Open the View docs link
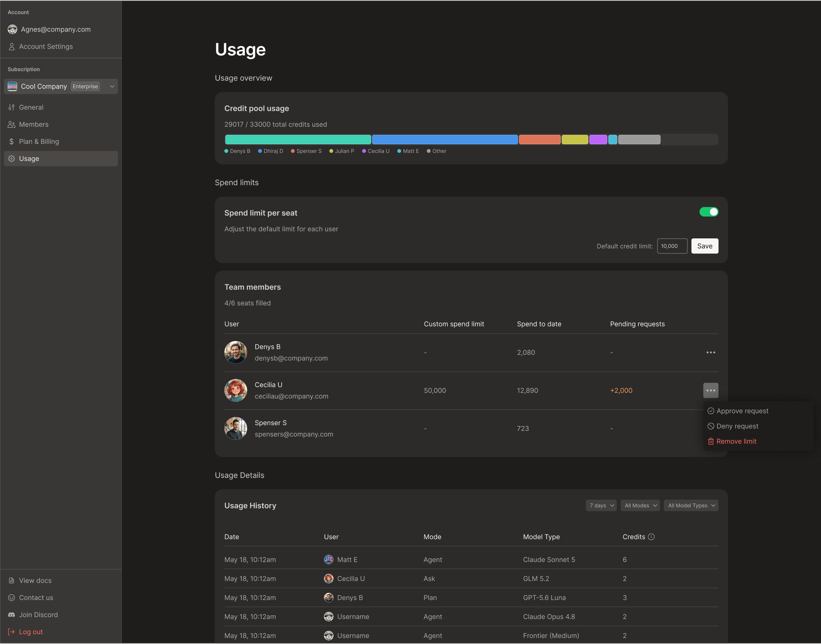This screenshot has width=821, height=644. pos(61,581)
